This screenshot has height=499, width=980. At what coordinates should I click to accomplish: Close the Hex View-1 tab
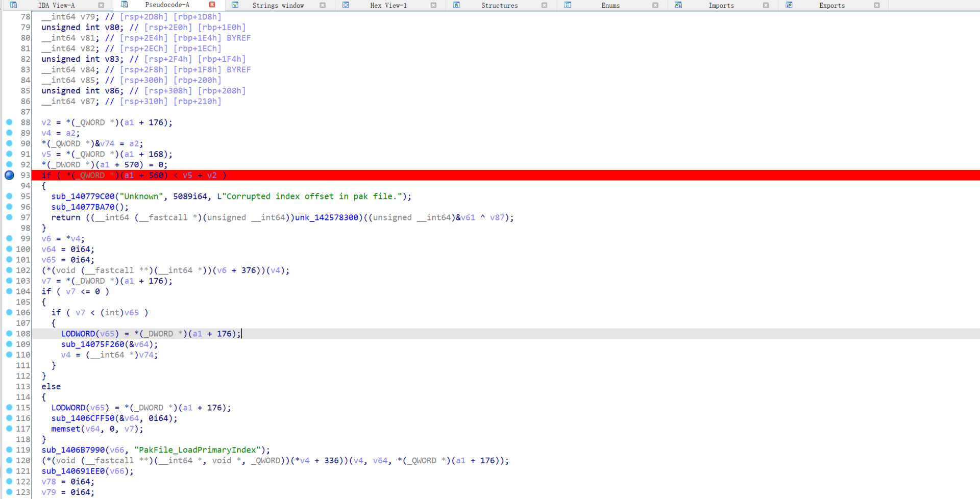(433, 6)
